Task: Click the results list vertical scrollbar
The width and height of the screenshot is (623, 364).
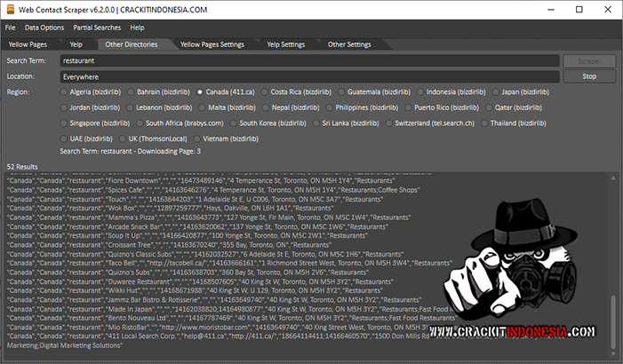Action: 613,266
